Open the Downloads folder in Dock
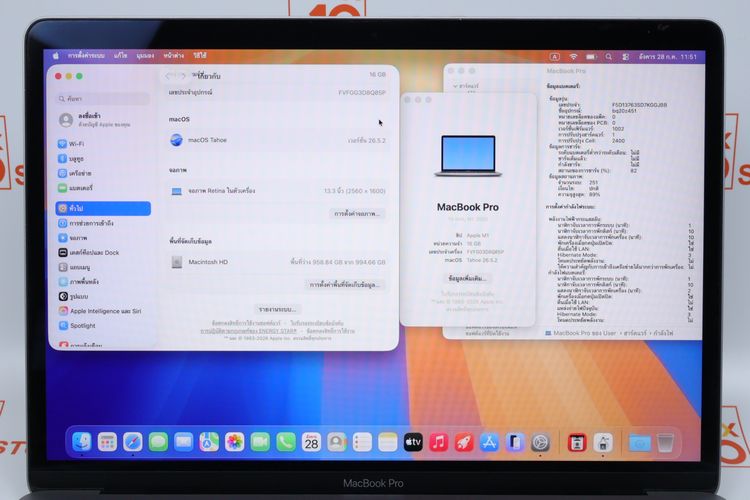This screenshot has height=500, width=750. pyautogui.click(x=640, y=442)
